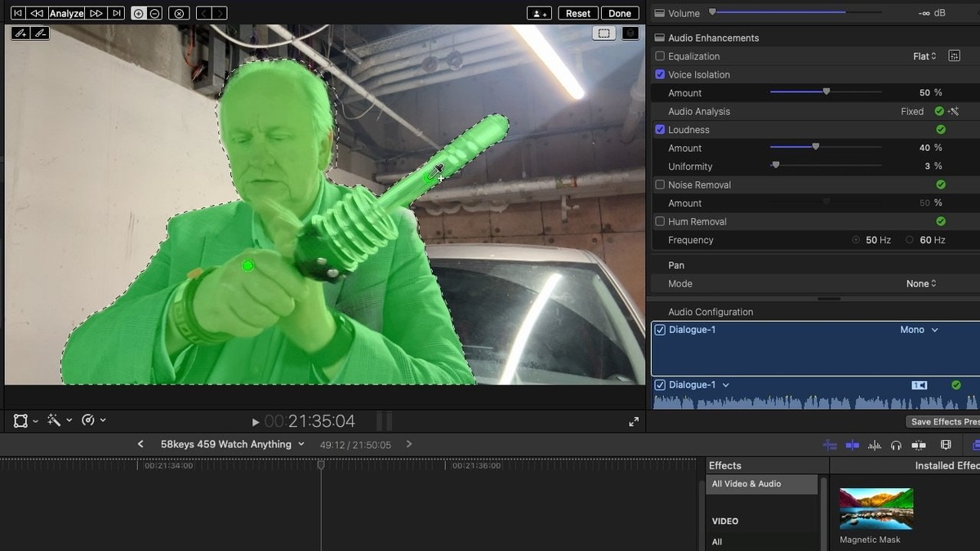The height and width of the screenshot is (551, 980).
Task: Click the Done button
Action: (x=620, y=13)
